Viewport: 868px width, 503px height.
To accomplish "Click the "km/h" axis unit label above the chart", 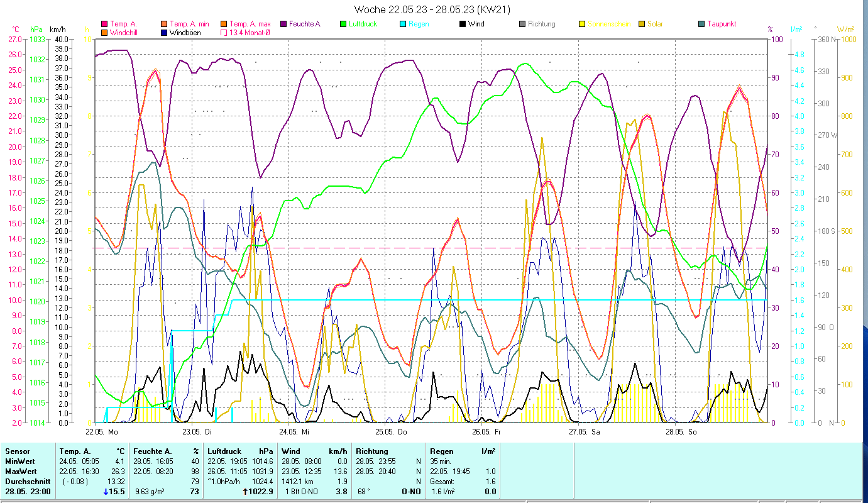I will pyautogui.click(x=58, y=30).
